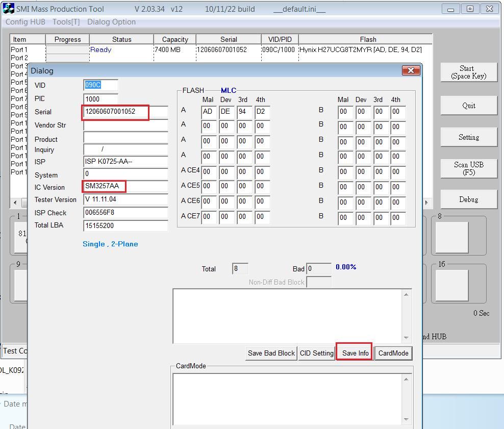Click the Total blocks field showing 8

coord(240,269)
